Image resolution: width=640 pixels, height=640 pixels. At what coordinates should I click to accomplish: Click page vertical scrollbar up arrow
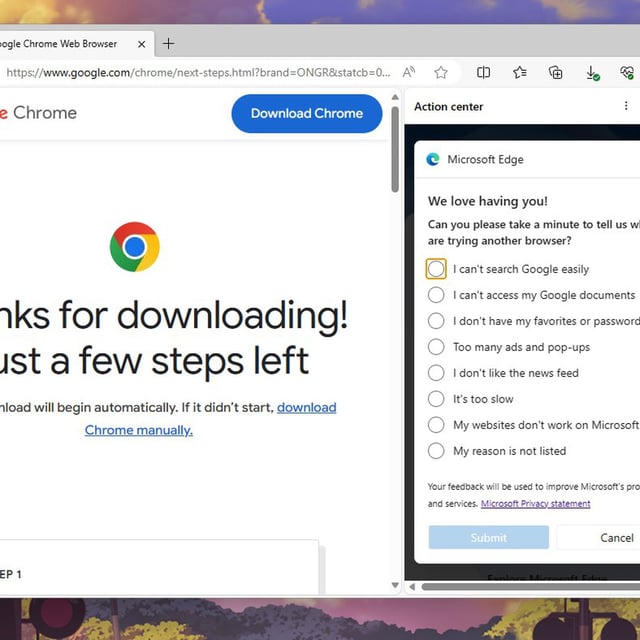[x=395, y=97]
